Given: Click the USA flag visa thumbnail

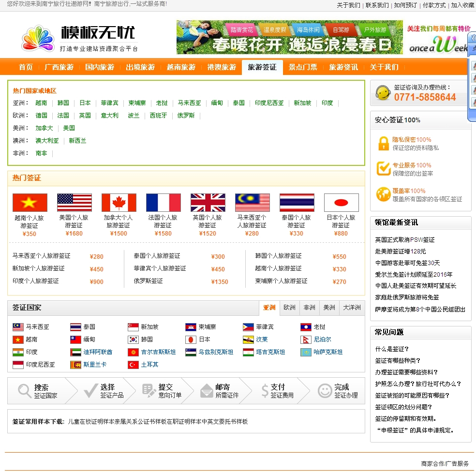Looking at the screenshot, I should pyautogui.click(x=74, y=203).
